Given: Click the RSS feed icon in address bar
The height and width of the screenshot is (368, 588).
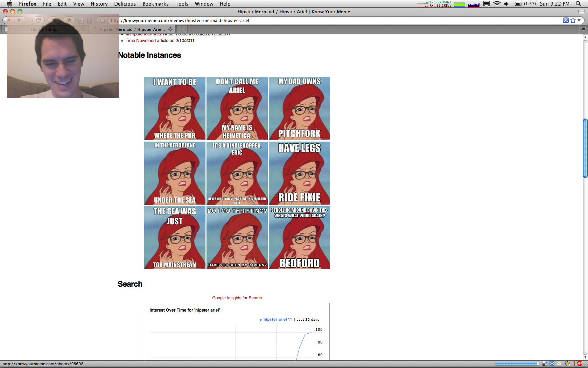Looking at the screenshot, I should point(566,20).
